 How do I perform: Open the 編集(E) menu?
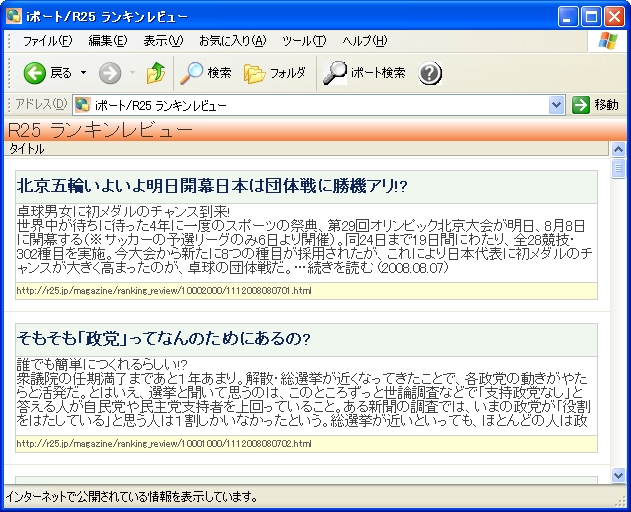coord(107,41)
